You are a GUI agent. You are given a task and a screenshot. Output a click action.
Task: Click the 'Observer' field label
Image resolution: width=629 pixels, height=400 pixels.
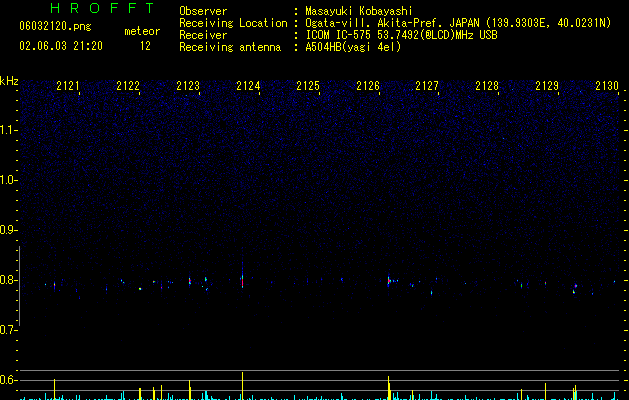(203, 11)
